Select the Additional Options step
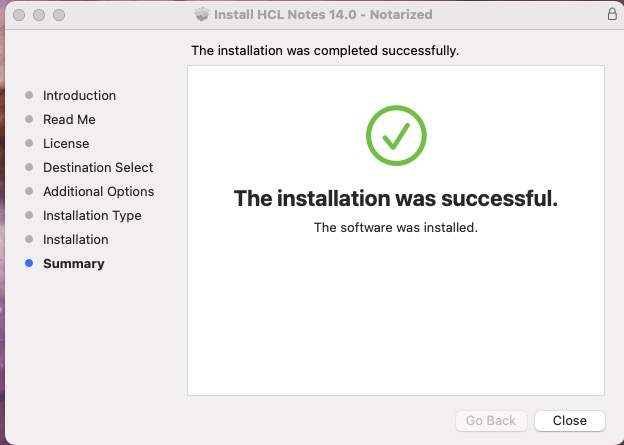The height and width of the screenshot is (445, 624). [98, 192]
